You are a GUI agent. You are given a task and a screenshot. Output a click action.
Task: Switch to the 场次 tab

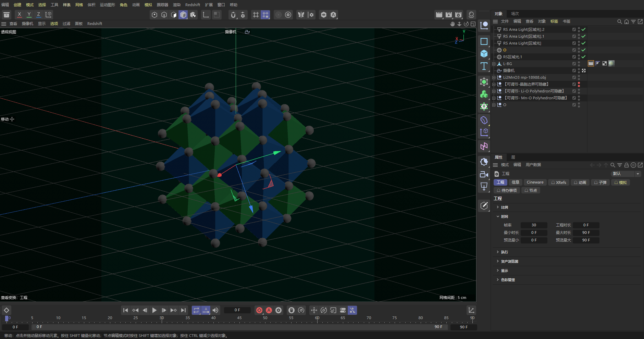tap(515, 14)
